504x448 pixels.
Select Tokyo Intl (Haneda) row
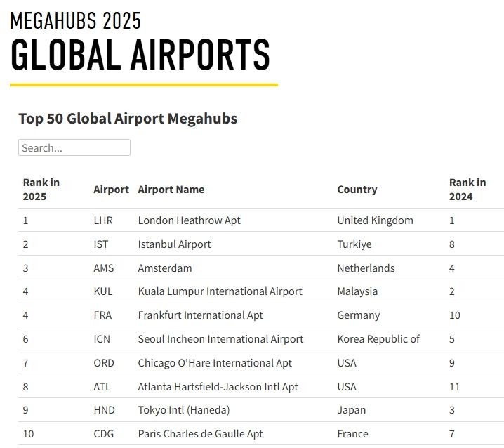183,410
